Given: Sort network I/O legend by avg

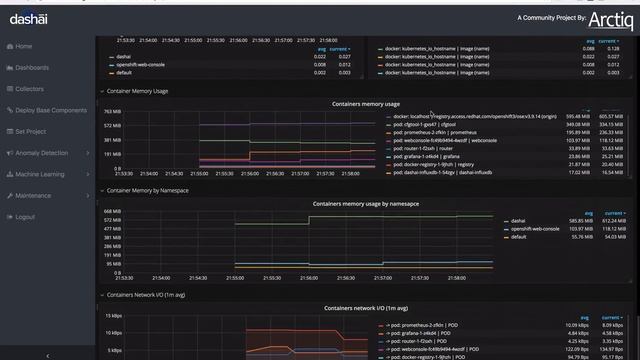Looking at the screenshot, I should tap(584, 318).
